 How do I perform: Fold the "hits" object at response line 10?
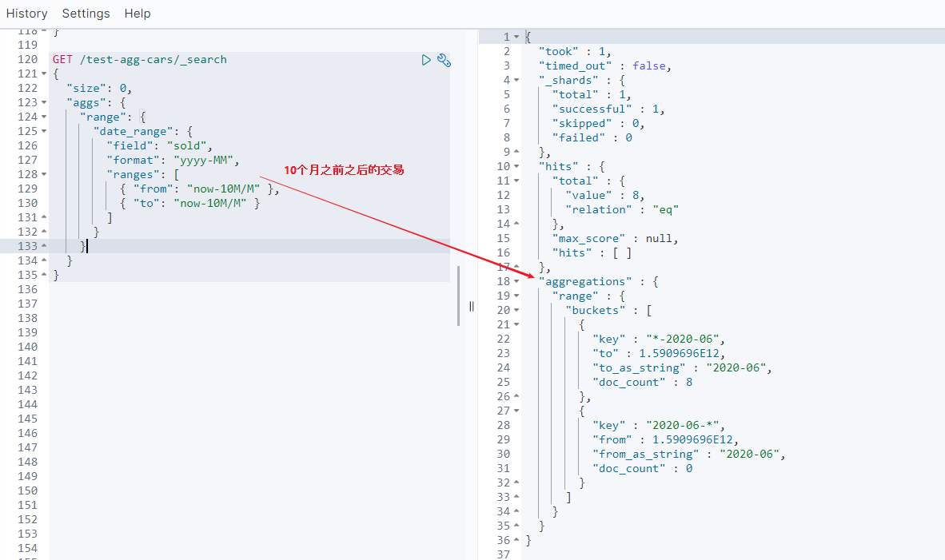click(x=516, y=167)
